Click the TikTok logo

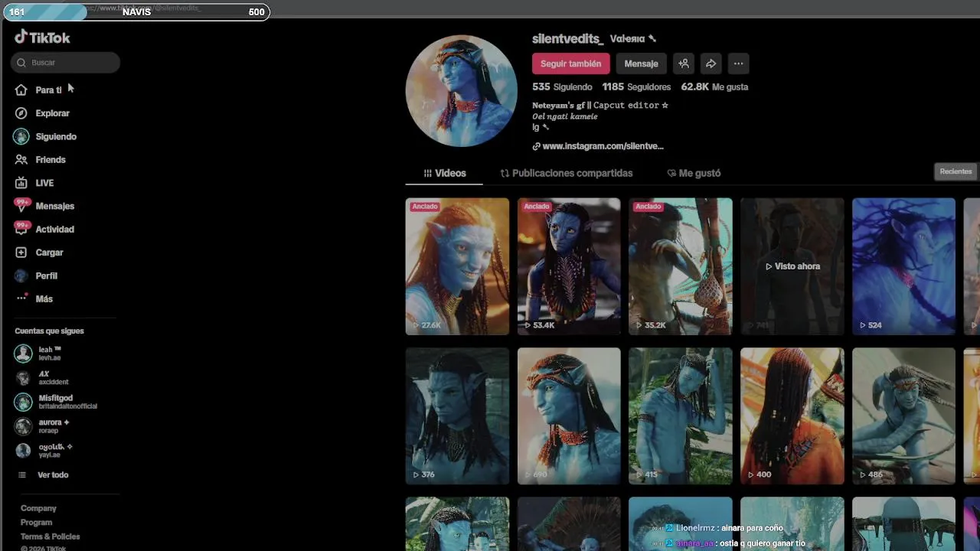click(42, 37)
